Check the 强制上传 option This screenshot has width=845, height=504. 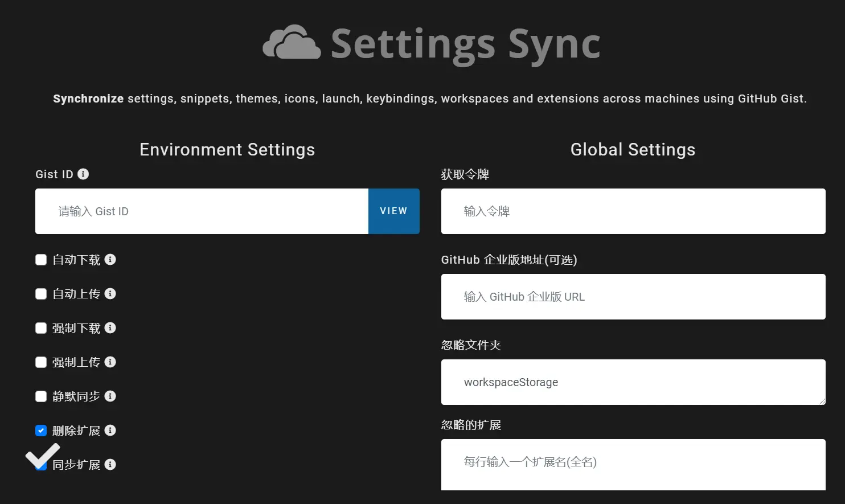tap(41, 363)
